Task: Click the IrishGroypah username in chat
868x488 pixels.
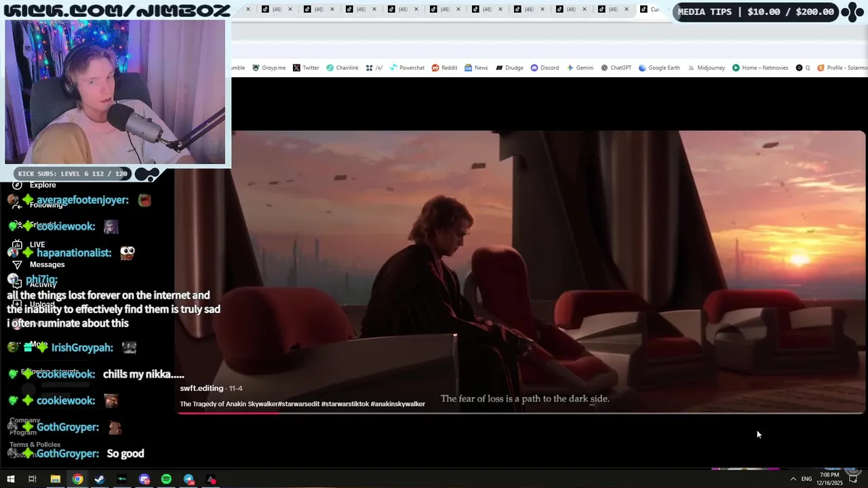Action: pyautogui.click(x=82, y=348)
